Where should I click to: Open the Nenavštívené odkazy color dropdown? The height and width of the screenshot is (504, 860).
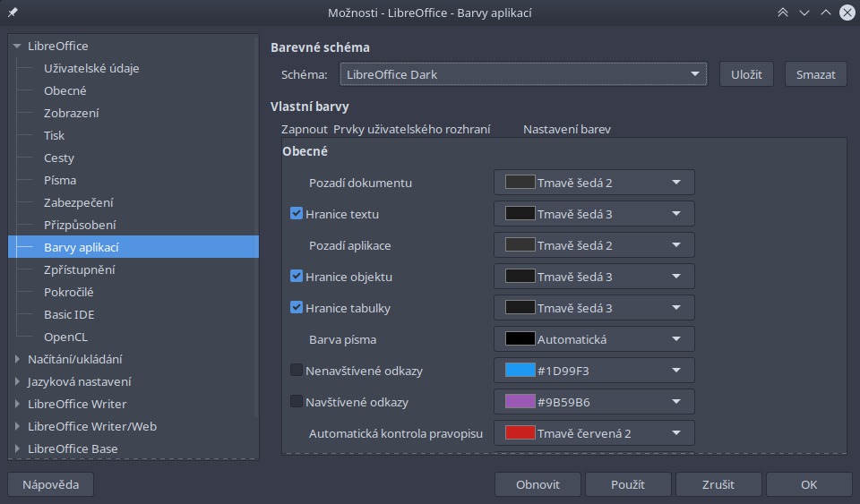[x=594, y=371]
